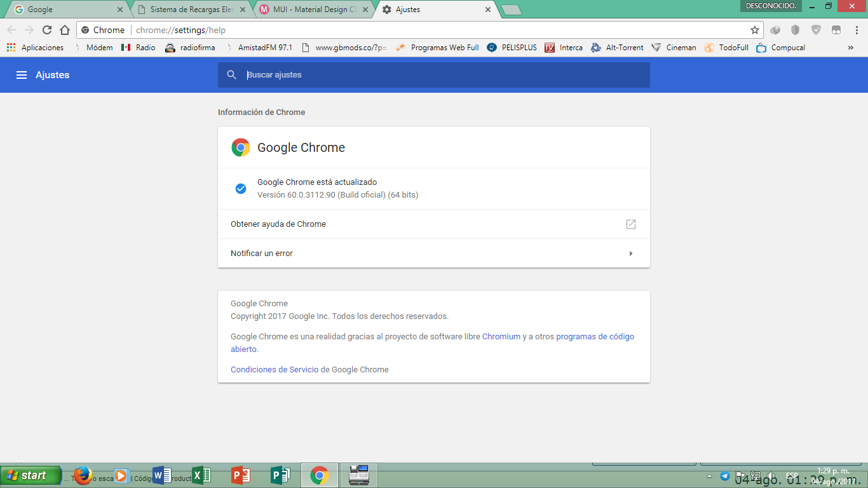Click the gray shield extension icon
The height and width of the screenshot is (488, 868).
(x=796, y=30)
